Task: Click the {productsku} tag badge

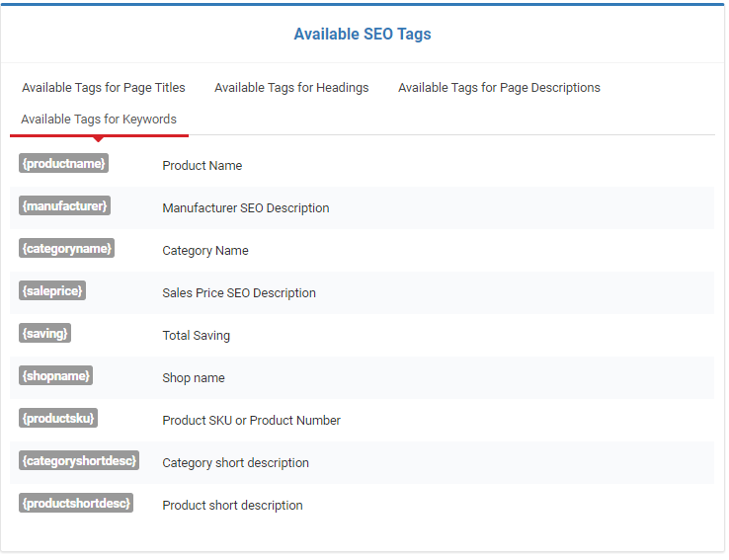Action: [58, 418]
